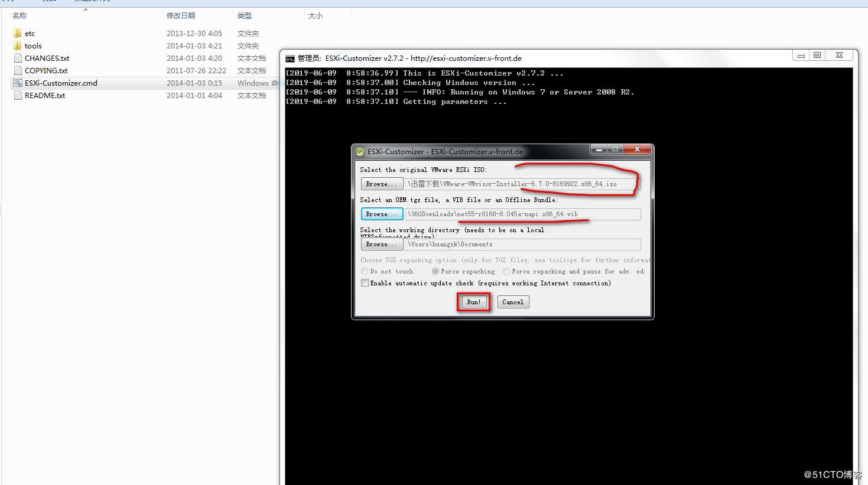Viewport: 868px width, 485px height.
Task: Minimize the console command window
Action: tap(801, 55)
